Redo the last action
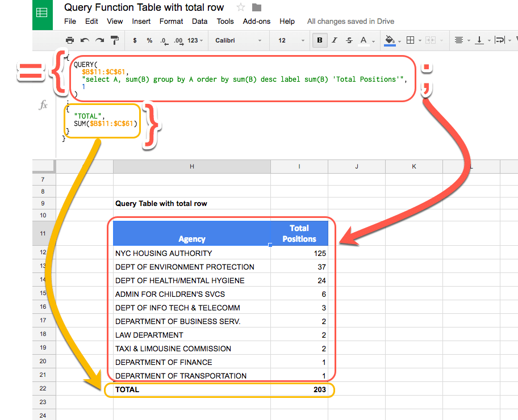 pos(98,40)
